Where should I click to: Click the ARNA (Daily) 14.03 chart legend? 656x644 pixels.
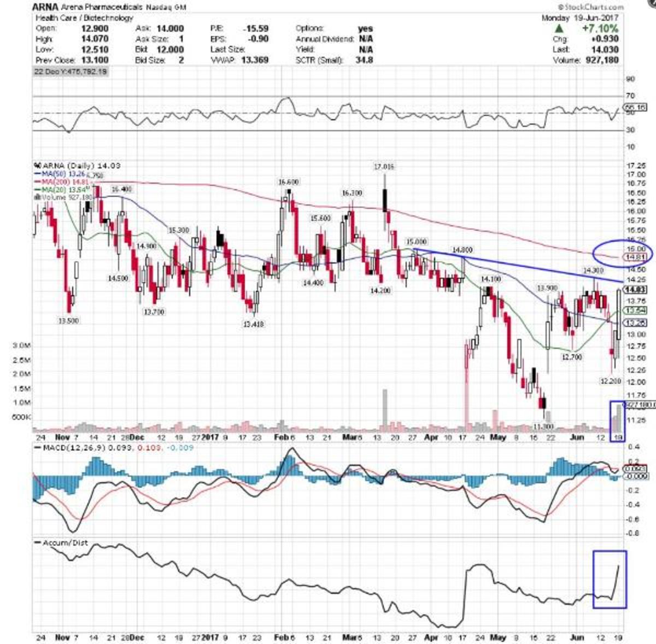[77, 165]
